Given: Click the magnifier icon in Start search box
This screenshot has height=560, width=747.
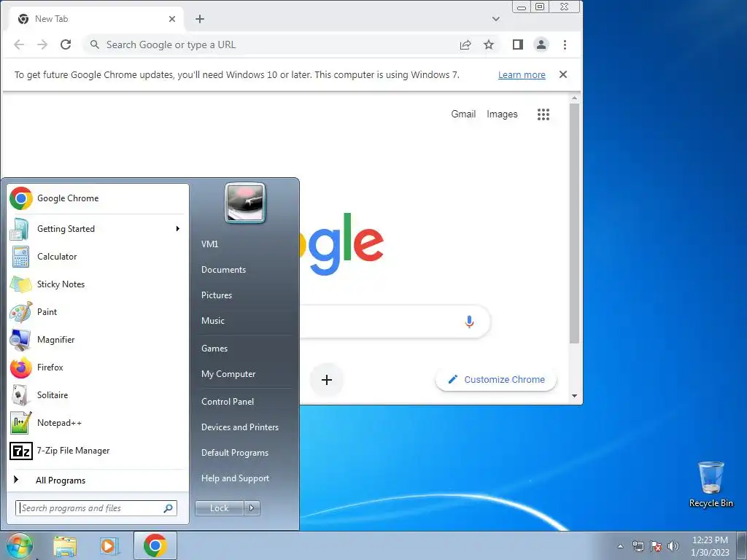Looking at the screenshot, I should click(169, 508).
